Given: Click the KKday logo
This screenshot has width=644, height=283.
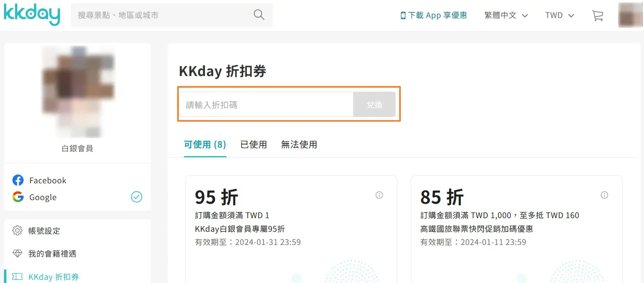Looking at the screenshot, I should coord(32,14).
